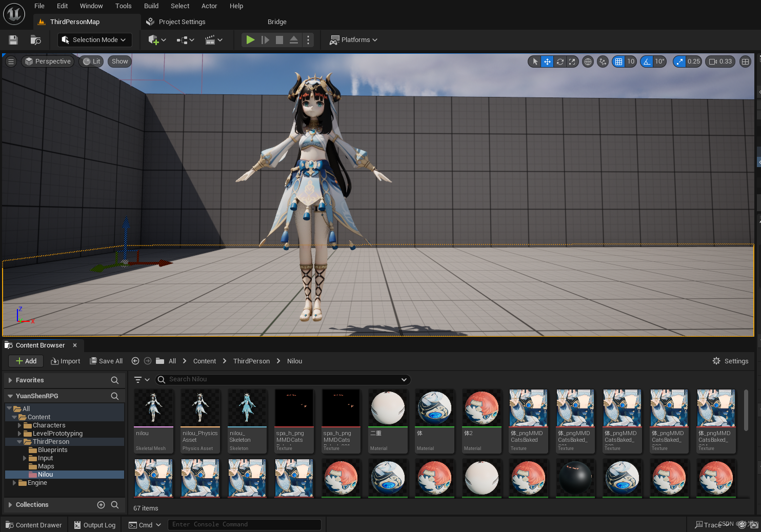Open the Tools menu
761x532 pixels.
(x=124, y=6)
